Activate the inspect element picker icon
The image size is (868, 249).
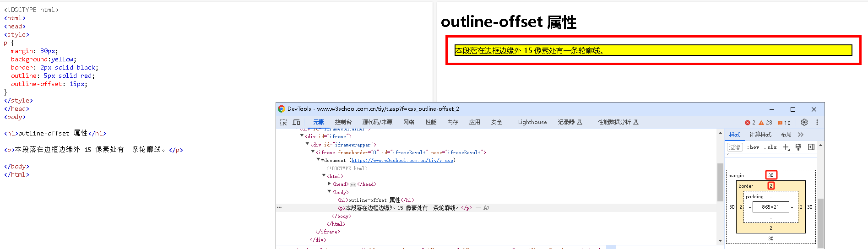[283, 122]
